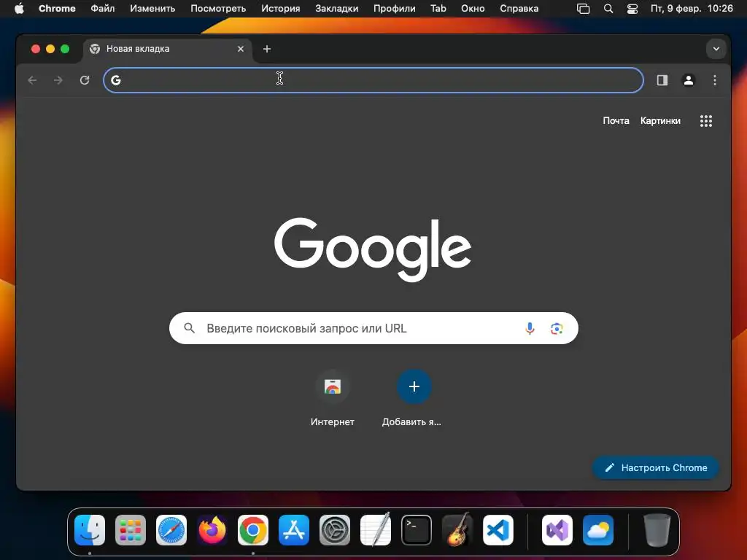Open Launchpad from the dock
Viewport: 747px width, 560px height.
[x=131, y=530]
